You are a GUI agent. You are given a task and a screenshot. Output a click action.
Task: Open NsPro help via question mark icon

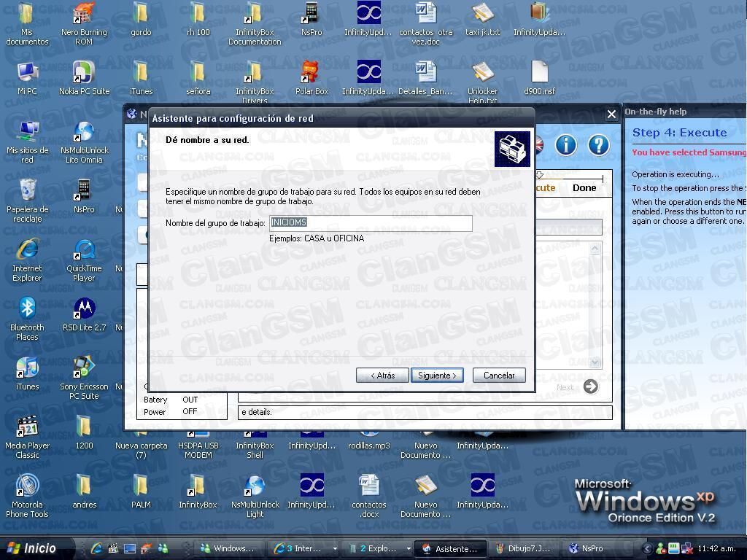pos(598,145)
